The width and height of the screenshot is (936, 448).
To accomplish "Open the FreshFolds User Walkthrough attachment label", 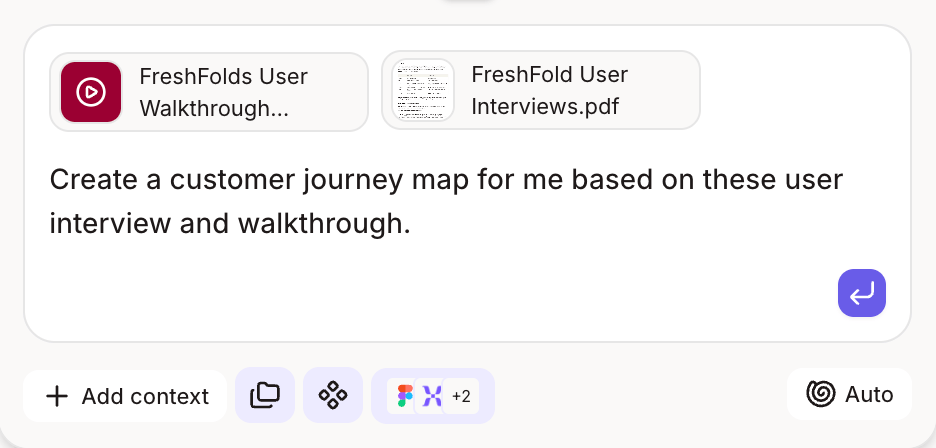I will 223,93.
